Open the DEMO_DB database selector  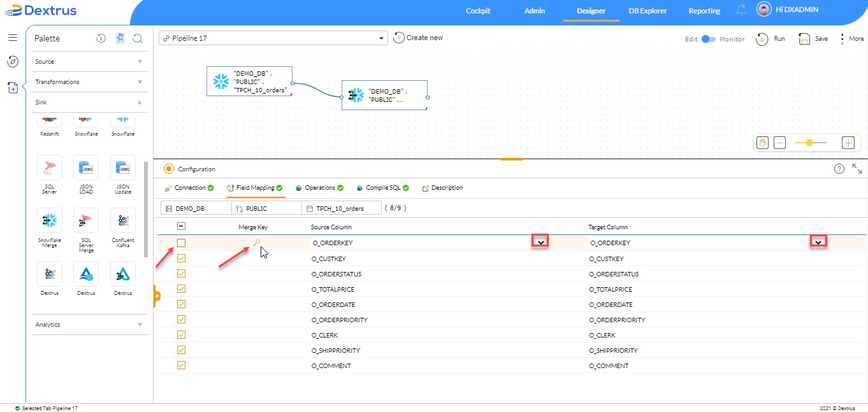pos(196,208)
